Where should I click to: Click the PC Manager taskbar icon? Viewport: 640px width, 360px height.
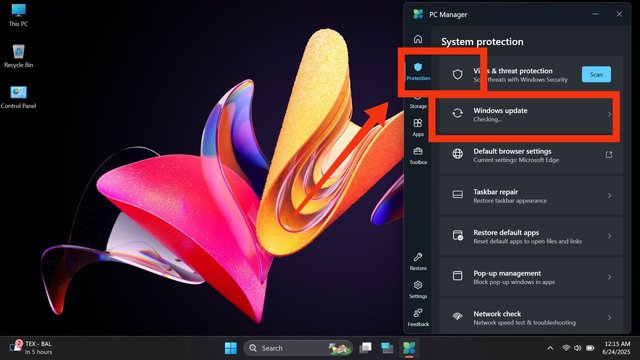tap(409, 348)
